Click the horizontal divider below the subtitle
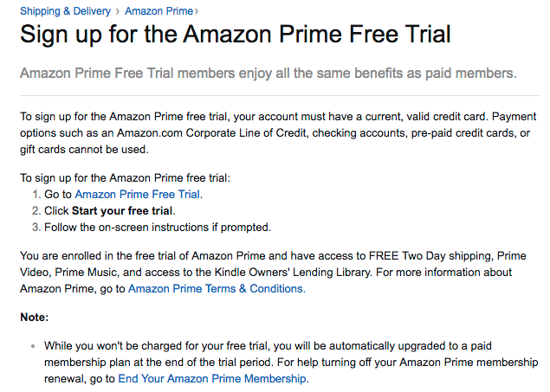The image size is (550, 392). tap(280, 95)
